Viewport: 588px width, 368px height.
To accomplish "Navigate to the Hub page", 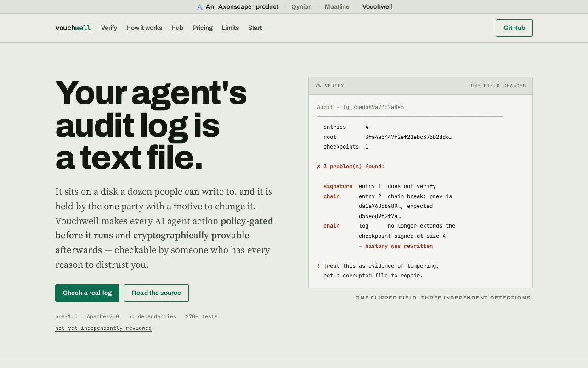I will (177, 28).
